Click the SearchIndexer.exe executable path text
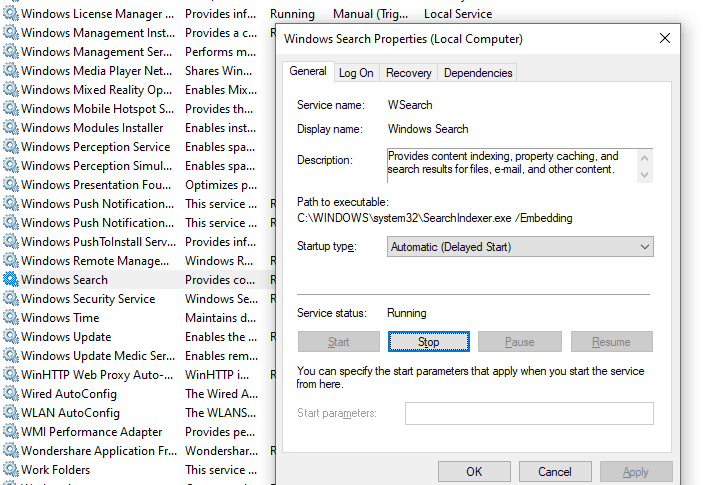Image resolution: width=712 pixels, height=485 pixels. click(435, 218)
